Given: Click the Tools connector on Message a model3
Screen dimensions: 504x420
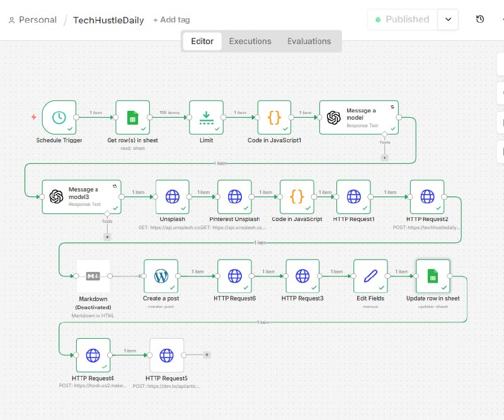Looking at the screenshot, I should pos(107,213).
